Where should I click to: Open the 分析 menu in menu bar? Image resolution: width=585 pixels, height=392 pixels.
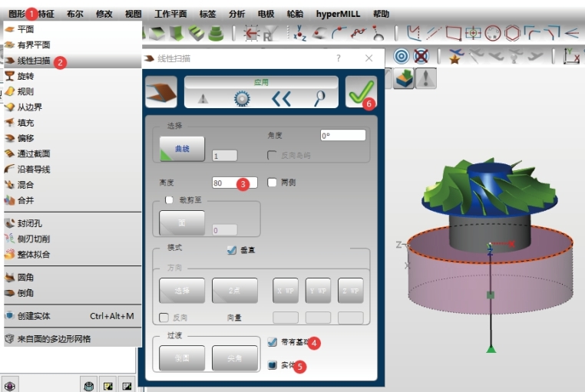pyautogui.click(x=237, y=14)
